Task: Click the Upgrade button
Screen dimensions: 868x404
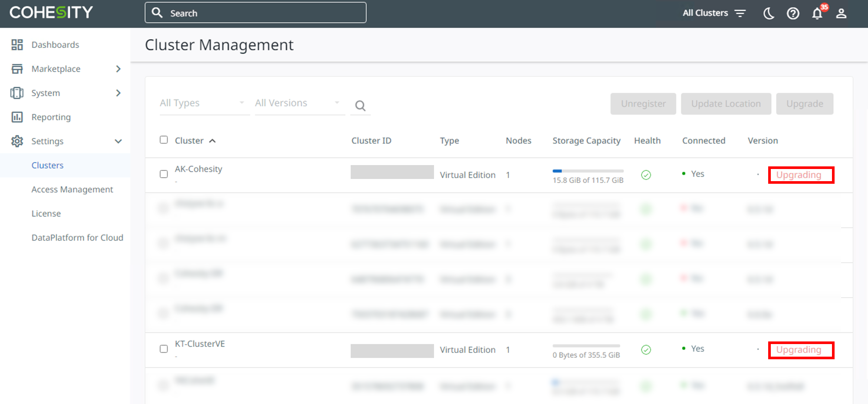Action: pyautogui.click(x=805, y=104)
